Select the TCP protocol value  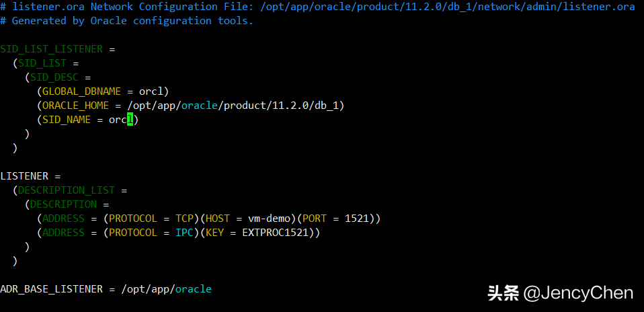pos(185,219)
